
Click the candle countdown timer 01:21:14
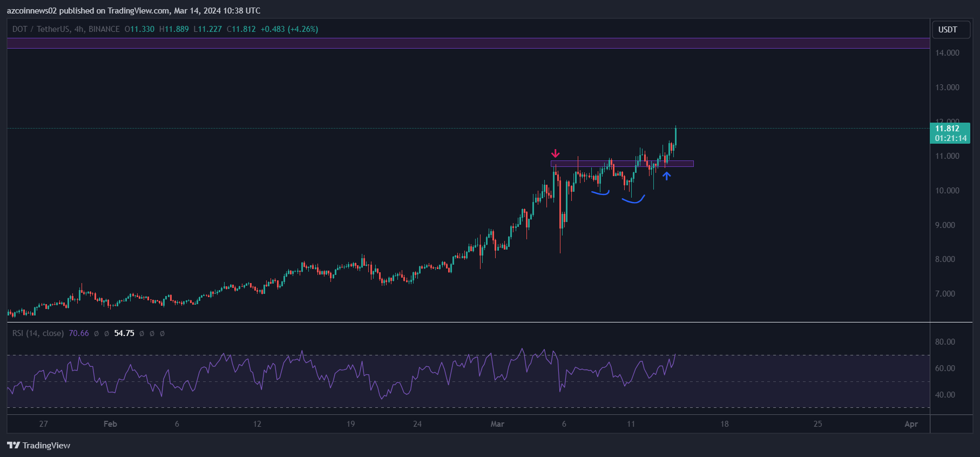tap(951, 138)
